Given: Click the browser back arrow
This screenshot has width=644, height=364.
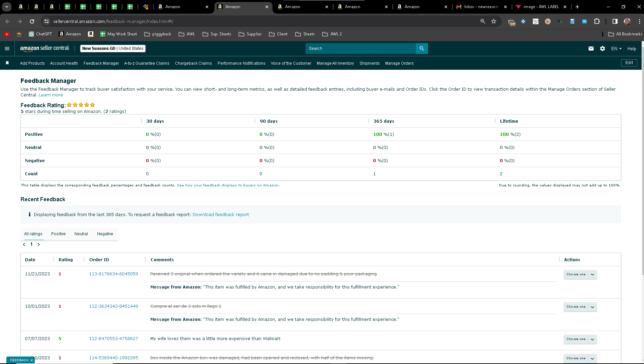Looking at the screenshot, I should point(7,21).
